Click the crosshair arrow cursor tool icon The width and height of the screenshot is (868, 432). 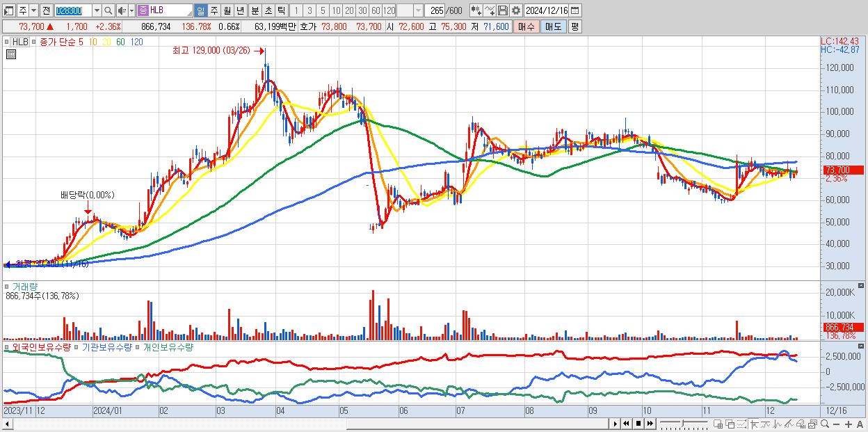[x=754, y=424]
